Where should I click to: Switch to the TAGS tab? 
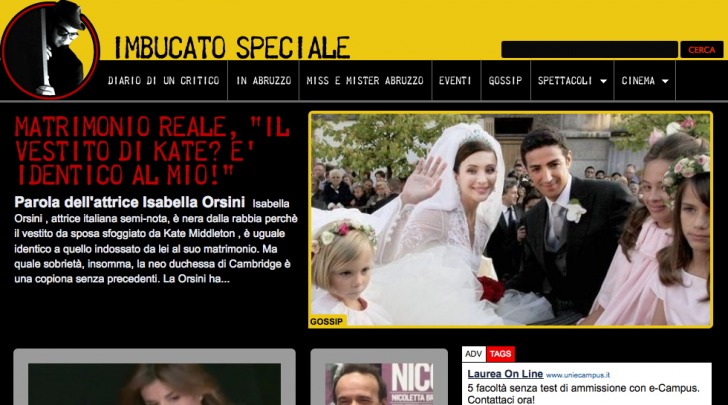coord(500,354)
